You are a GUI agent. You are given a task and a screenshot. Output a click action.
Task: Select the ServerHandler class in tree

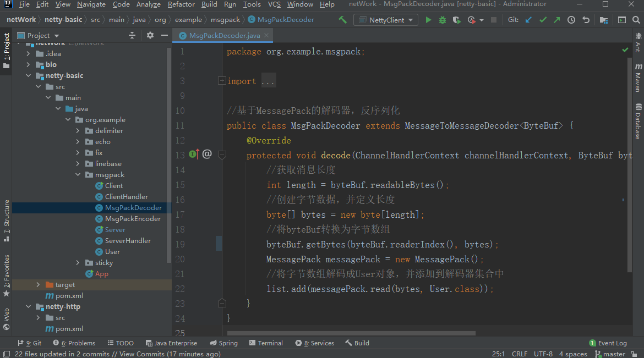(x=128, y=240)
